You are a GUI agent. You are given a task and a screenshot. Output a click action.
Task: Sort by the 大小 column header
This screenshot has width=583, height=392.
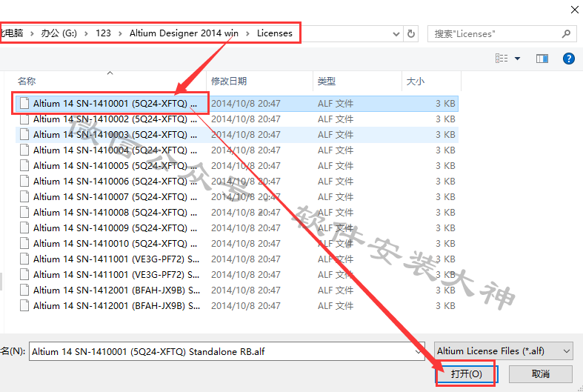pos(416,81)
